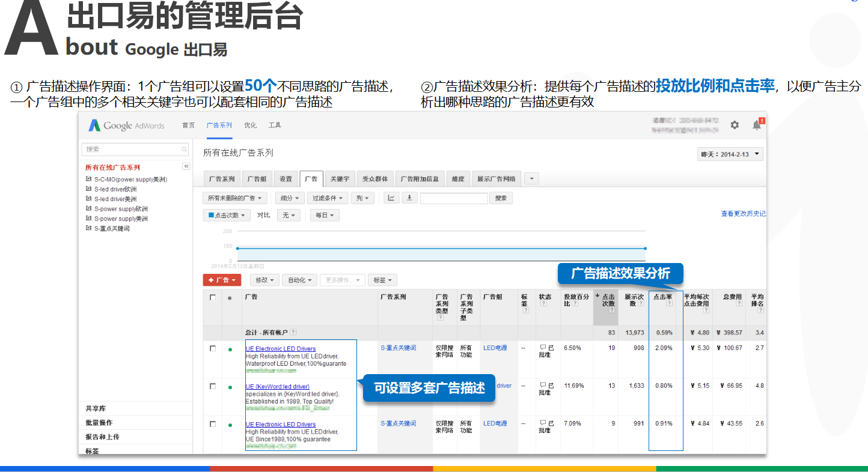Screen dimensions: 868x472
Task: Switch to the 关键字 tab
Action: point(339,179)
